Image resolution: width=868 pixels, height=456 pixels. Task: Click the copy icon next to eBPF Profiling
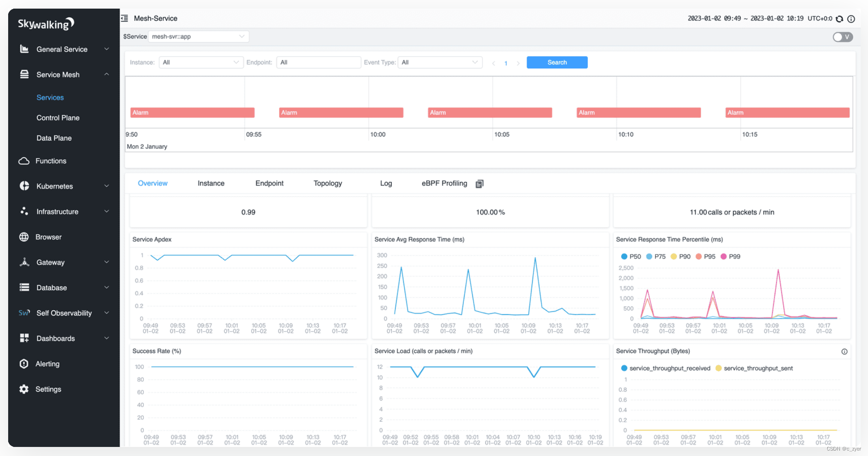(479, 184)
